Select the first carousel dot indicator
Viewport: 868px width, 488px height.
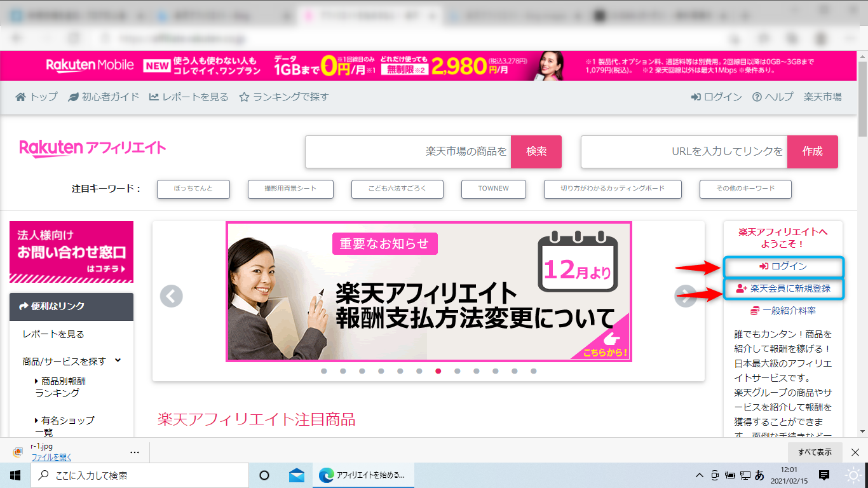324,371
